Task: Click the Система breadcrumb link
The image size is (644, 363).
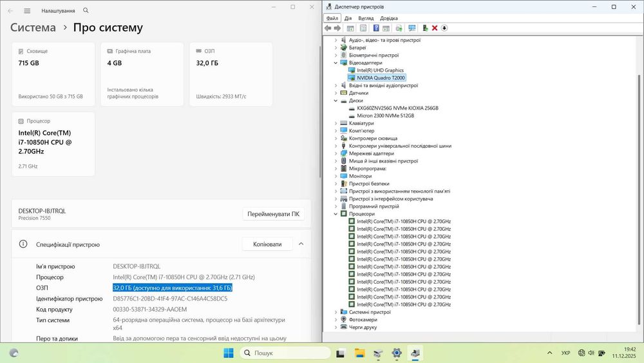Action: pyautogui.click(x=33, y=28)
